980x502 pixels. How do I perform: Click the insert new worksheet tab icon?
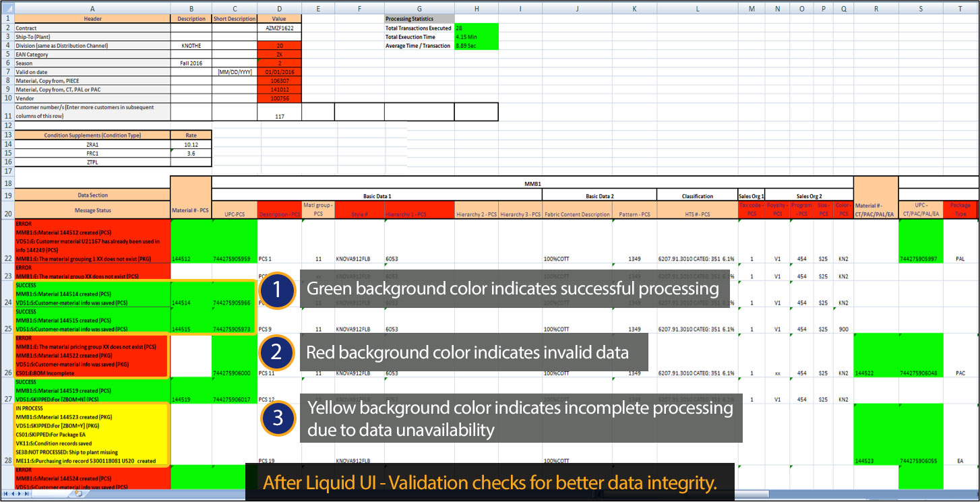(78, 494)
